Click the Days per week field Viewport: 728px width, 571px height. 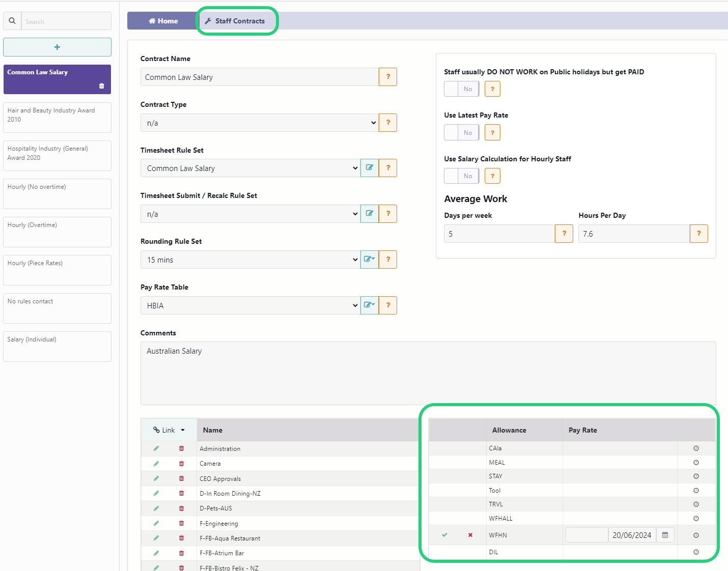tap(499, 234)
